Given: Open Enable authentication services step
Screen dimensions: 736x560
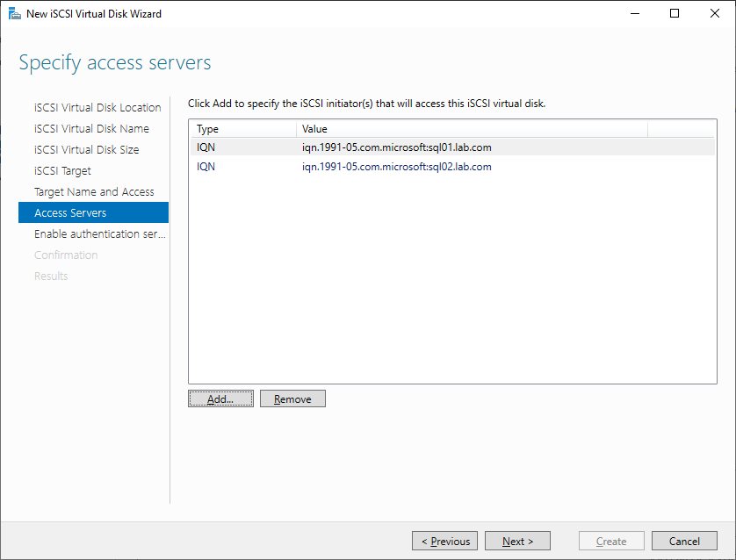Looking at the screenshot, I should 99,233.
